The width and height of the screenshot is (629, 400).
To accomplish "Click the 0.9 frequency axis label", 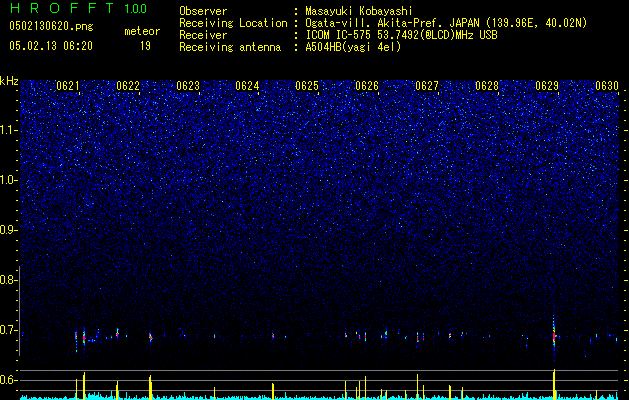I will (8, 230).
